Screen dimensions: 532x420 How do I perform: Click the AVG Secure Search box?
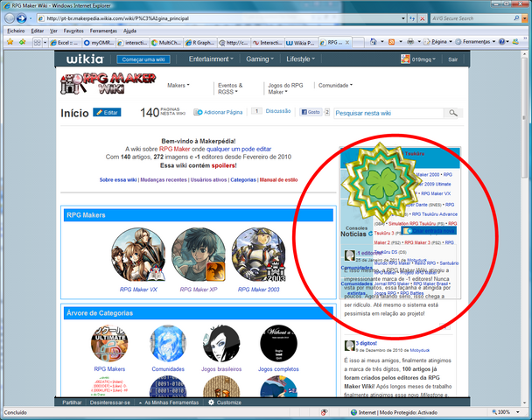pyautogui.click(x=472, y=18)
